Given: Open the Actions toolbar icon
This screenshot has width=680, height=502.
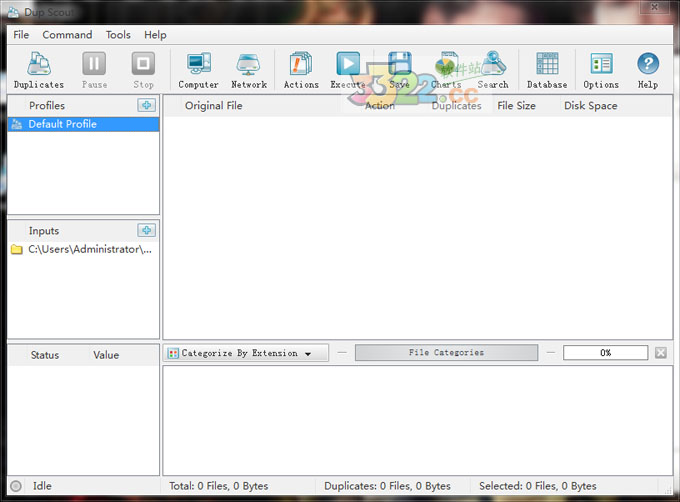Looking at the screenshot, I should (301, 70).
